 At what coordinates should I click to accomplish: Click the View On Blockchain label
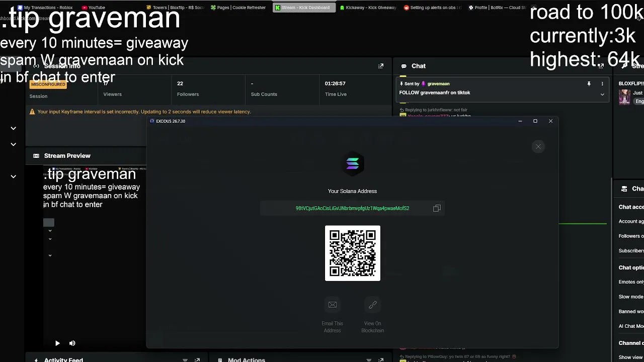click(372, 327)
